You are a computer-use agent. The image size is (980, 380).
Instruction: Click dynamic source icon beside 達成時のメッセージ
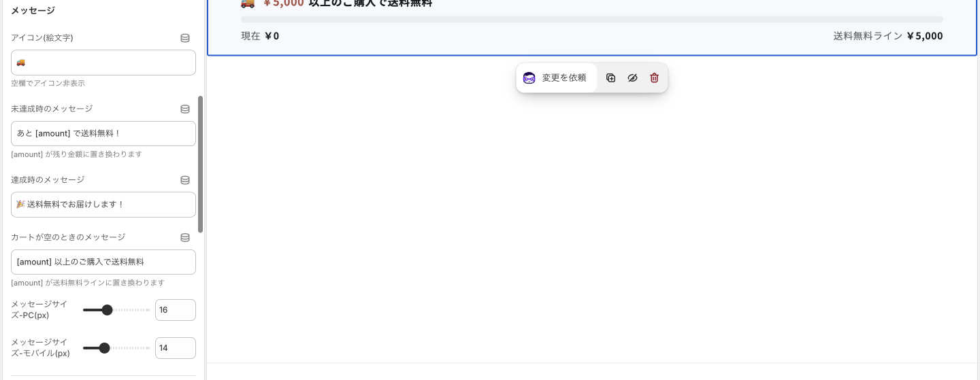184,180
